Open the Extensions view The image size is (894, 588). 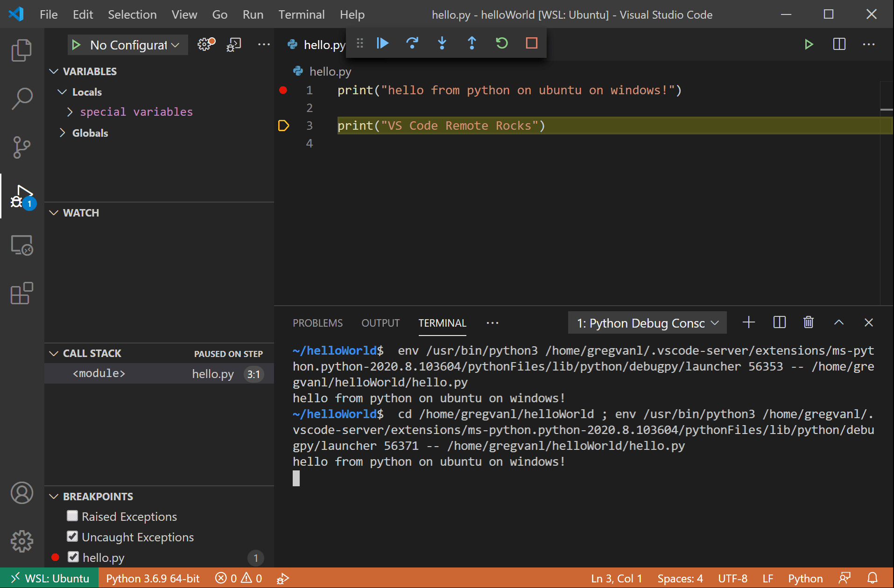coord(21,293)
